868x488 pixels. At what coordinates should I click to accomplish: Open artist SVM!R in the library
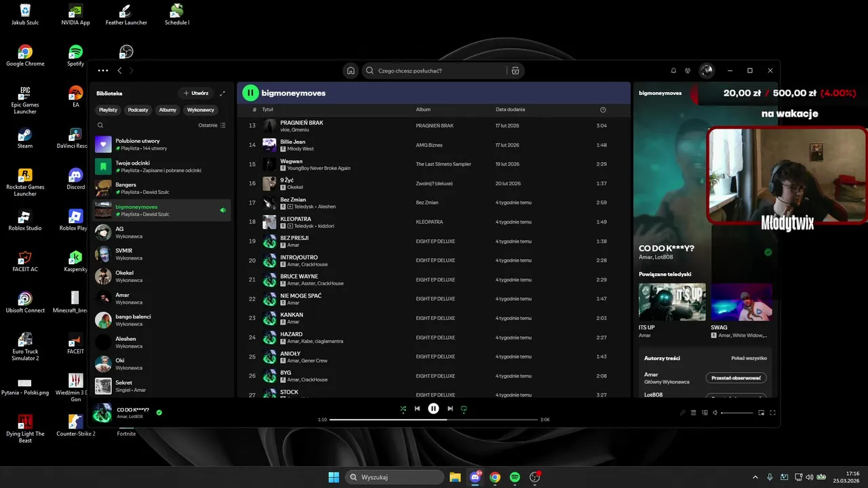coord(161,254)
